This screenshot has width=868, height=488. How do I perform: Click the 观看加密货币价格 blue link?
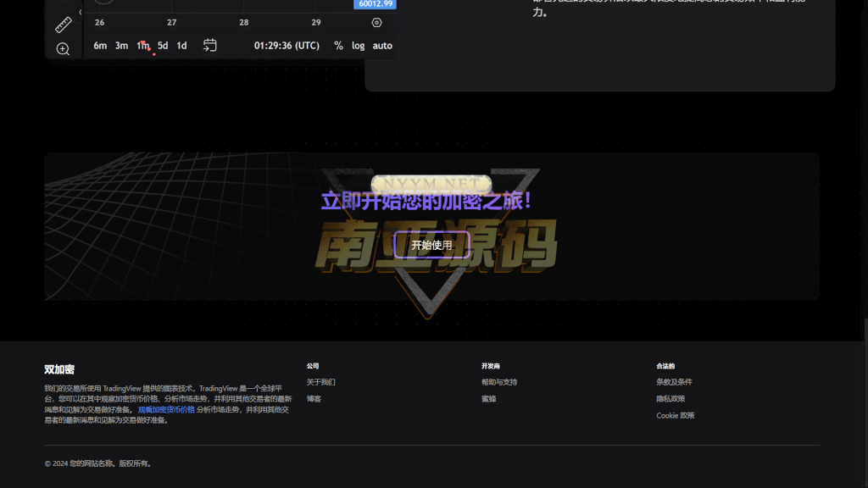(x=166, y=409)
